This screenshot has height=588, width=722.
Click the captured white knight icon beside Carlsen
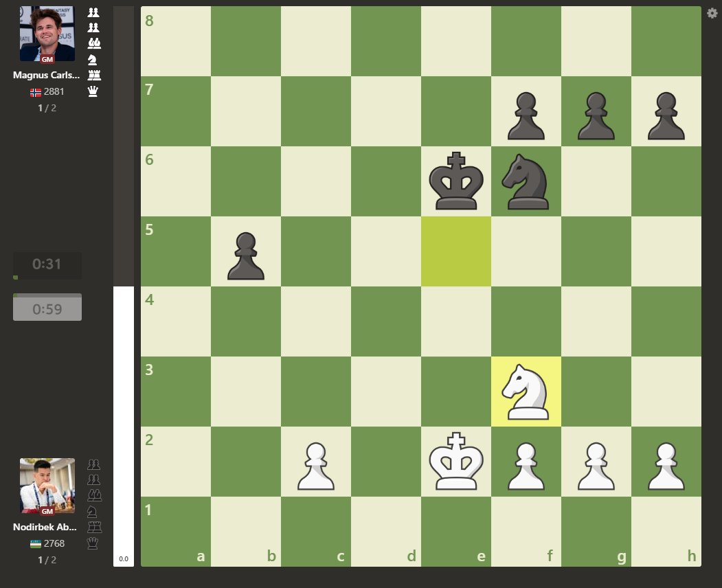pos(93,59)
